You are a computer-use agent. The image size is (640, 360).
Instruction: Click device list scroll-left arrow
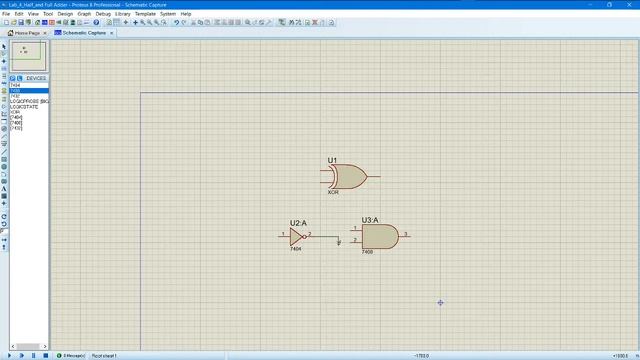pyautogui.click(x=13, y=347)
